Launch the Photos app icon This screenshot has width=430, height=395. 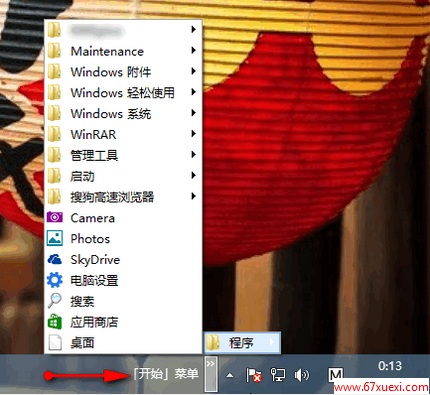tap(55, 238)
